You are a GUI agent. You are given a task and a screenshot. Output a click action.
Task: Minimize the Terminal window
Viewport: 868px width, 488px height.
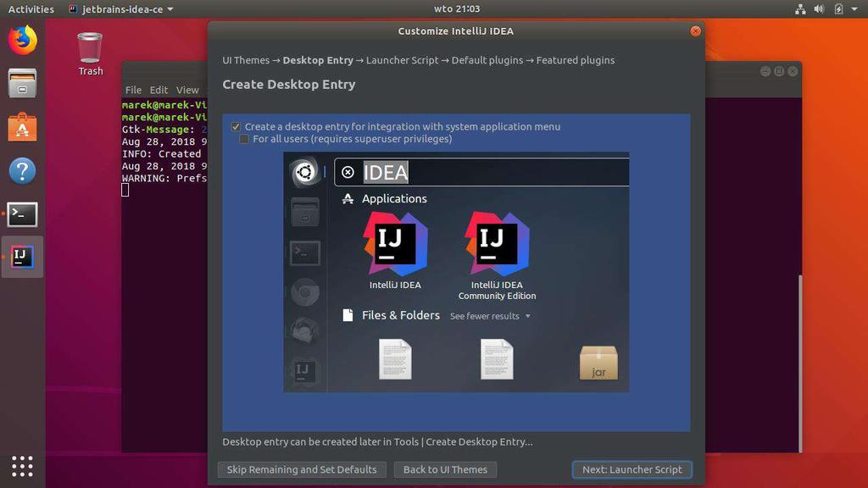[765, 71]
